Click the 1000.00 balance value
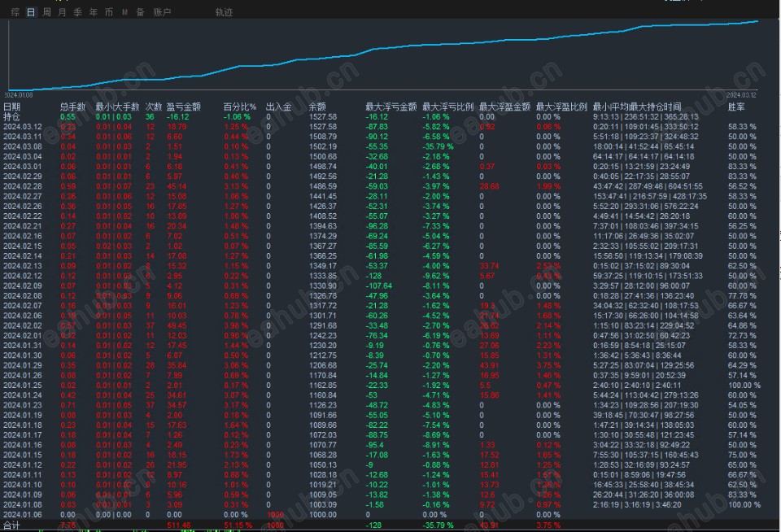 (323, 515)
